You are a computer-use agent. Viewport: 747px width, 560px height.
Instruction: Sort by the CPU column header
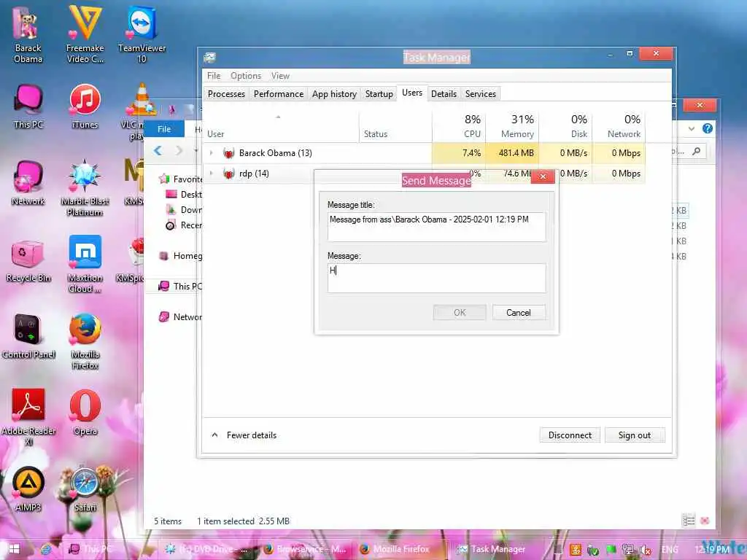pos(459,126)
